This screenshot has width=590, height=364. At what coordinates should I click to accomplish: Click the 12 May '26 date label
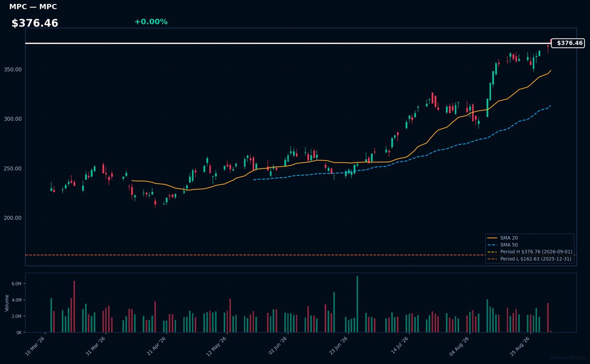tap(217, 345)
